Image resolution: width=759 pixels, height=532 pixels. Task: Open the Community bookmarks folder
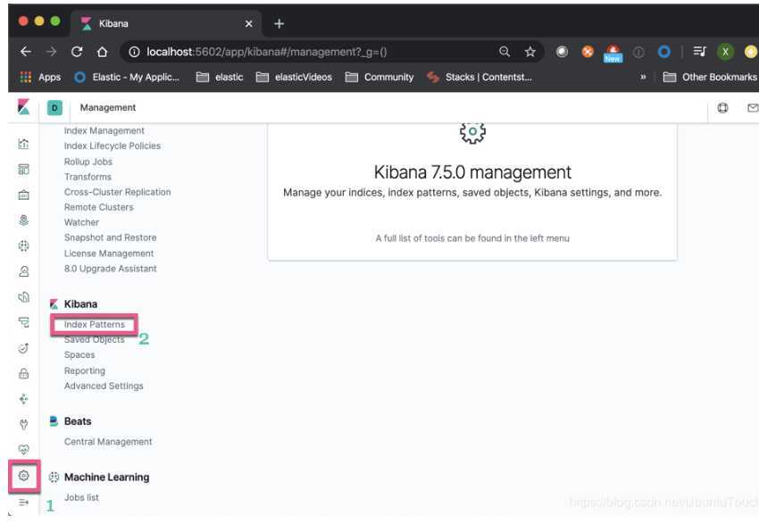[x=379, y=77]
